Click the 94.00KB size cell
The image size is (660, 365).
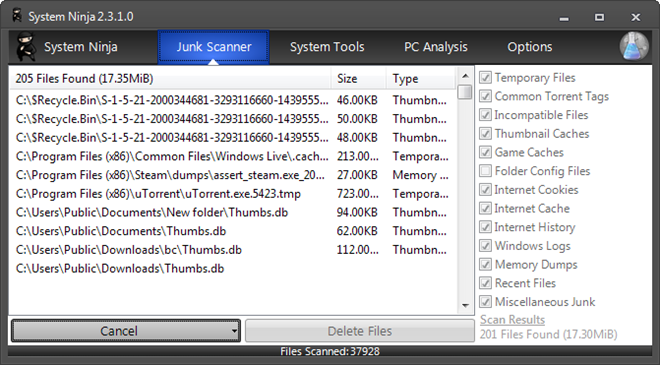click(357, 212)
